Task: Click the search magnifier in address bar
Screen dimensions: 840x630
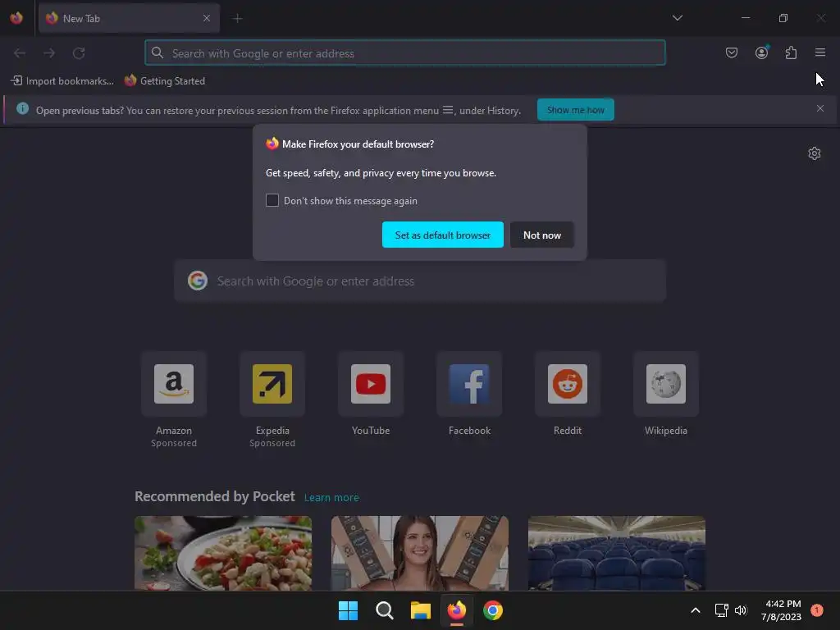Action: tap(157, 52)
